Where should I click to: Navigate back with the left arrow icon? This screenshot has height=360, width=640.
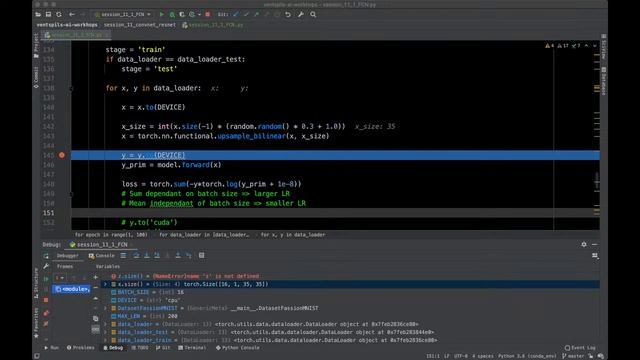(72, 14)
